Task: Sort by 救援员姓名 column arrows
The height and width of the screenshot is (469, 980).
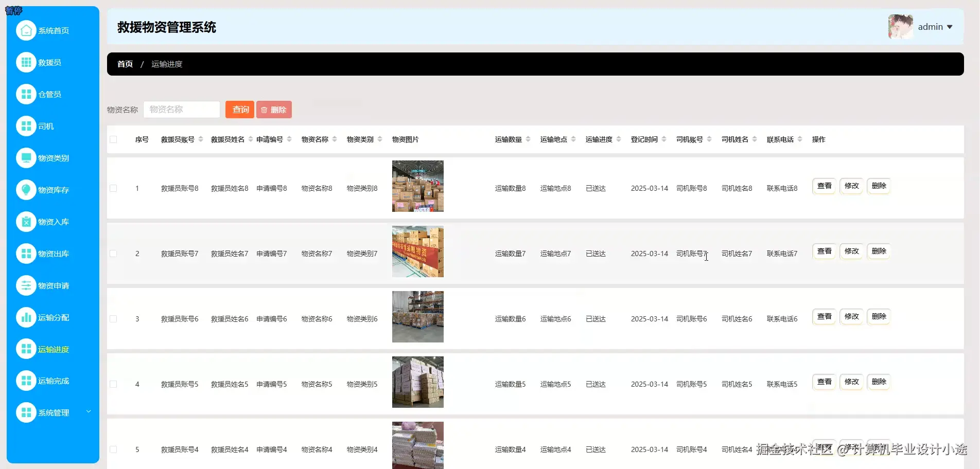Action: 251,139
